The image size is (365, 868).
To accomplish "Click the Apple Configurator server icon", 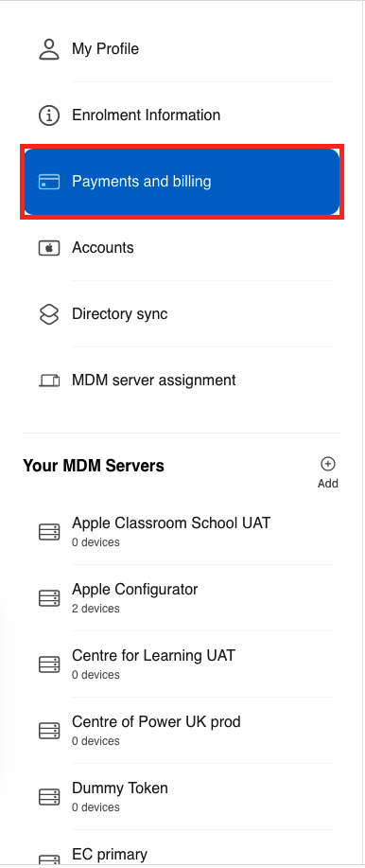I will coord(48,598).
